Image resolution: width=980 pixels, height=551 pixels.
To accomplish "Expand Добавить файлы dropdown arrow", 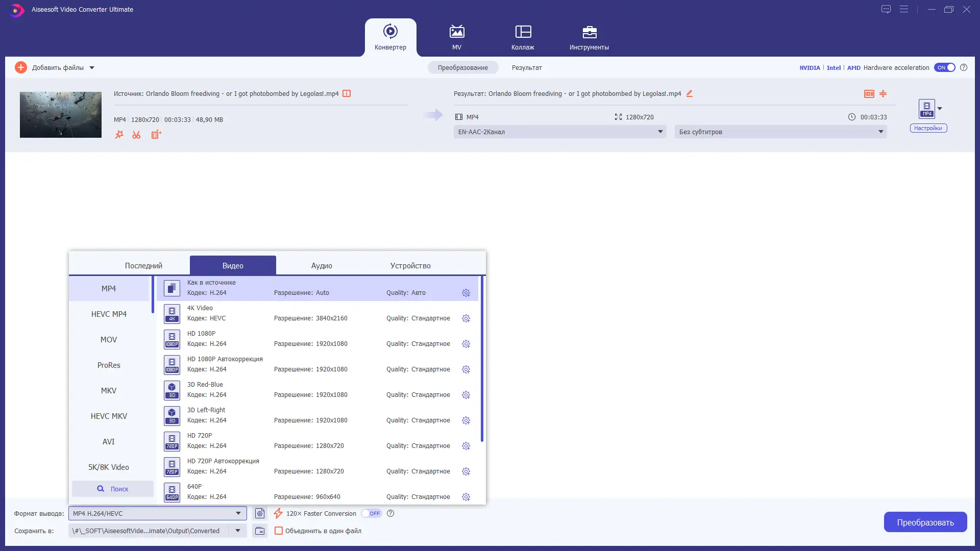I will pyautogui.click(x=92, y=67).
